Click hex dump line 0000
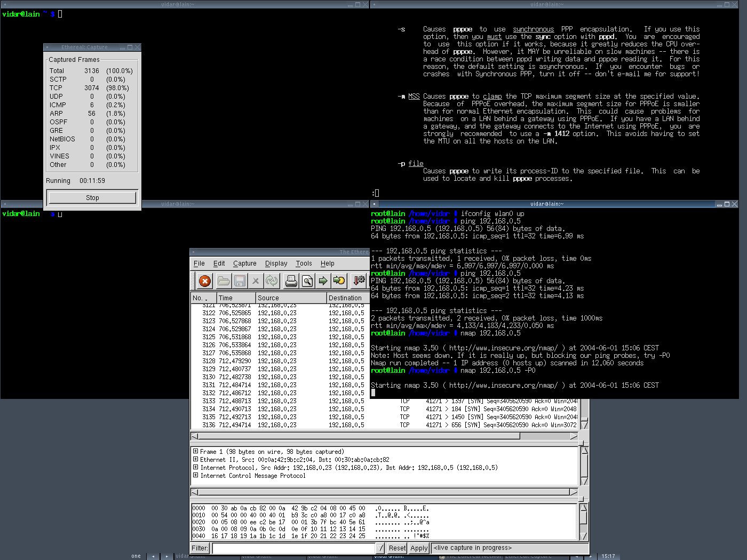 tap(311, 508)
